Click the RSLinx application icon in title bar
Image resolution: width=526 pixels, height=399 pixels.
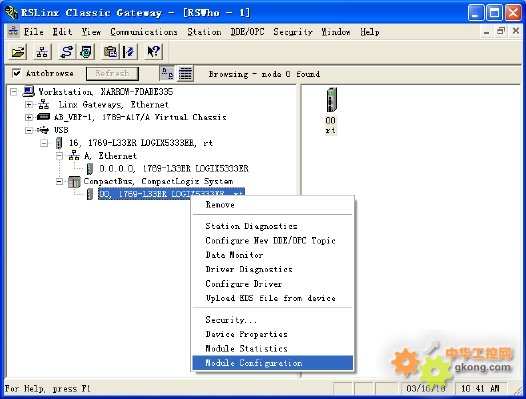click(11, 12)
